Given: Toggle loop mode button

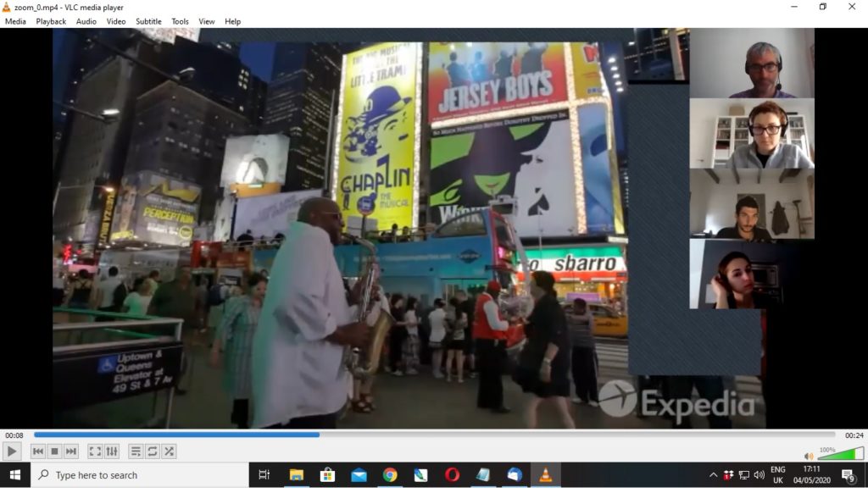Looking at the screenshot, I should point(153,451).
